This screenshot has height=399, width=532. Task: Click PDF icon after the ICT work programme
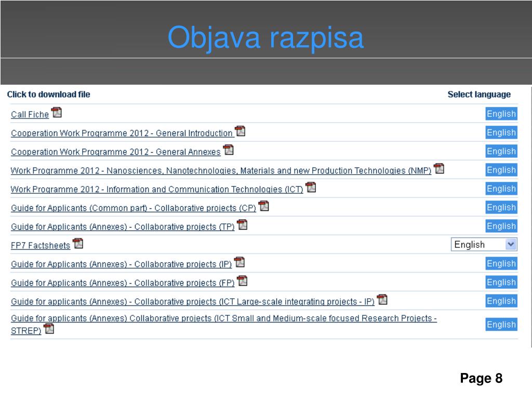pos(311,188)
